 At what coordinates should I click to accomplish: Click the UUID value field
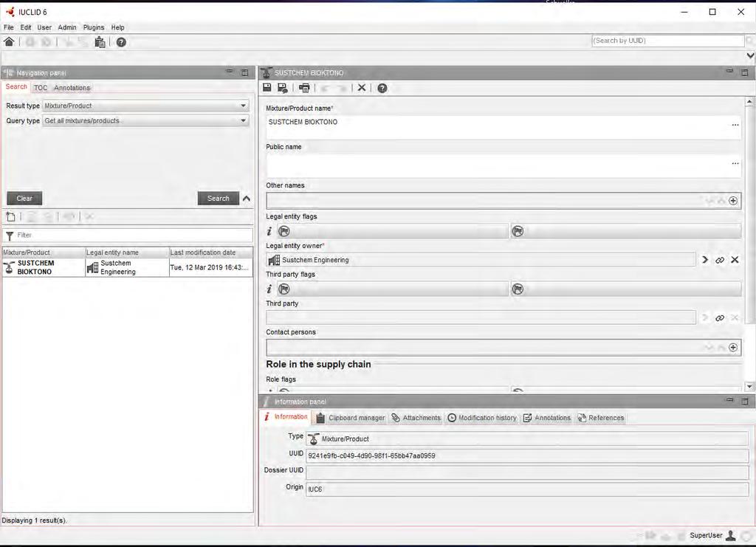tap(527, 456)
